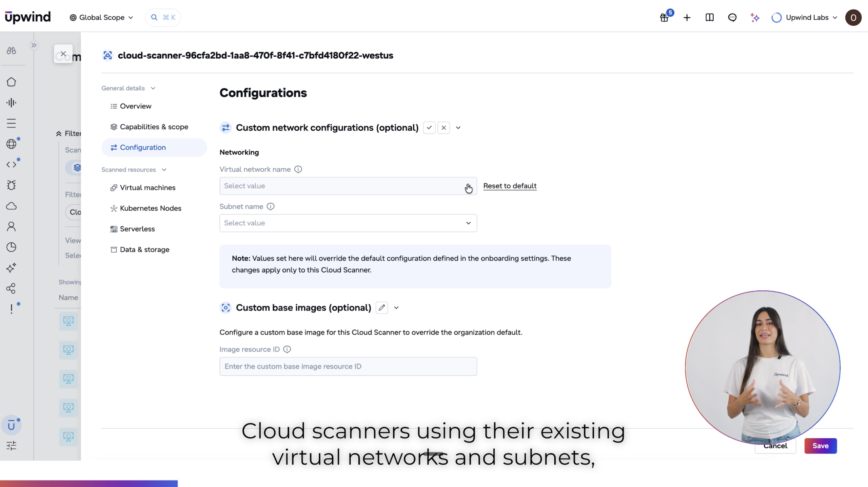Click Reset to default link
This screenshot has height=487, width=868.
(x=510, y=186)
